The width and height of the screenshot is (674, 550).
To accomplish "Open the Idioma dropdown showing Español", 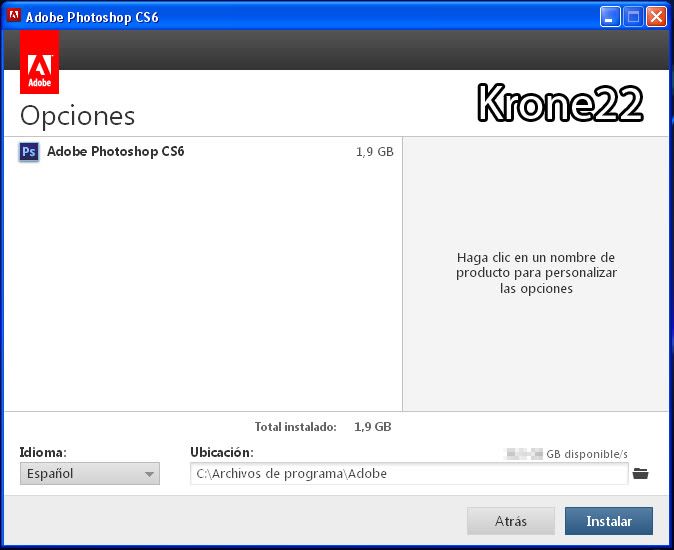I will coord(90,474).
